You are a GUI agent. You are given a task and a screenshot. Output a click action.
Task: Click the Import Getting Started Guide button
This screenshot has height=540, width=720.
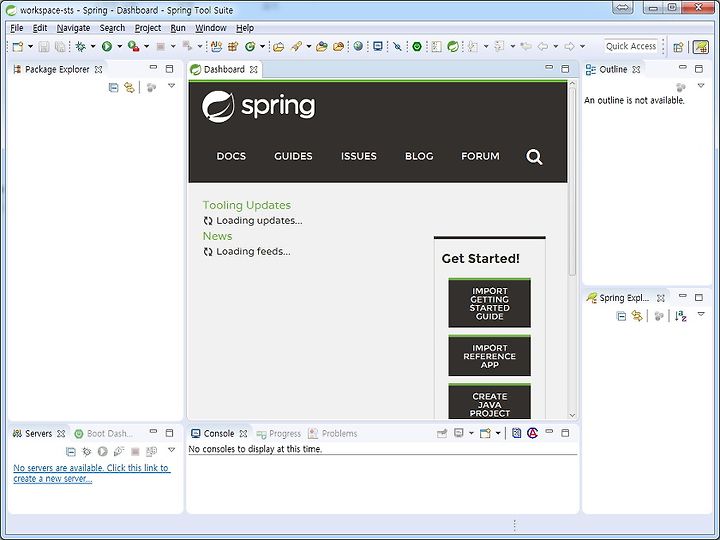pyautogui.click(x=489, y=303)
